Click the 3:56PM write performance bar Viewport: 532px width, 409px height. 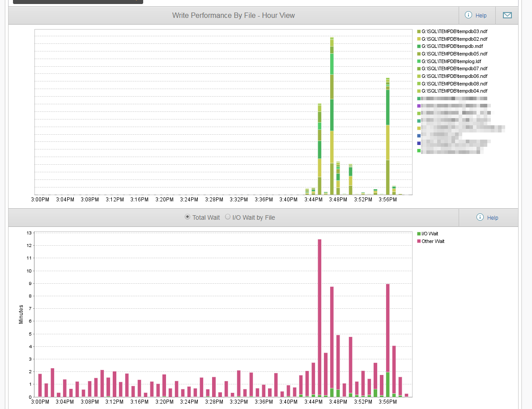pyautogui.click(x=388, y=136)
